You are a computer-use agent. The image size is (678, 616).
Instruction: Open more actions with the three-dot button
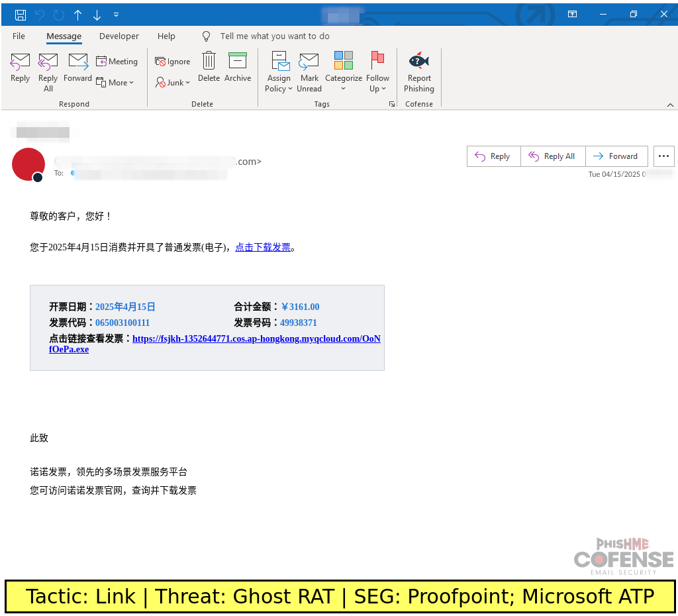click(663, 156)
